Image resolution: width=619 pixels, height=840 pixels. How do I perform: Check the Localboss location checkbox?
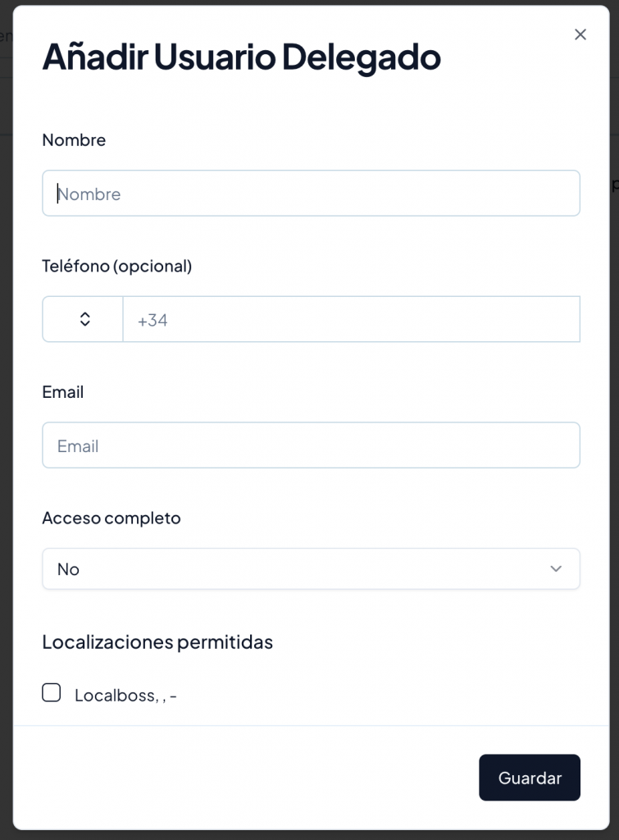52,693
